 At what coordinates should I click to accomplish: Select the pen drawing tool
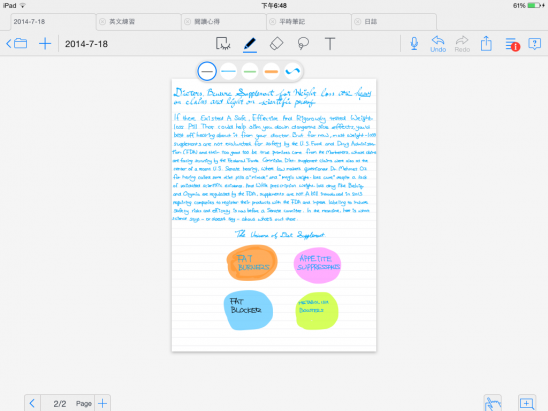(x=250, y=44)
